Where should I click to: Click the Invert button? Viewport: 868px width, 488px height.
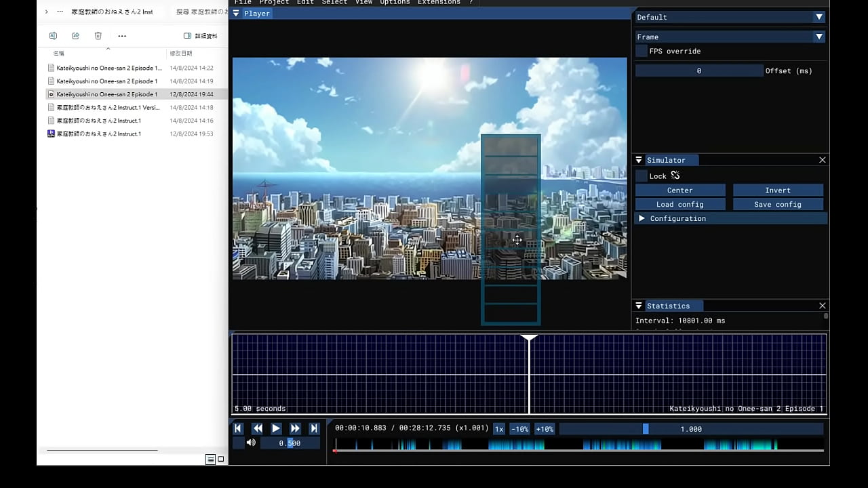[x=778, y=190]
